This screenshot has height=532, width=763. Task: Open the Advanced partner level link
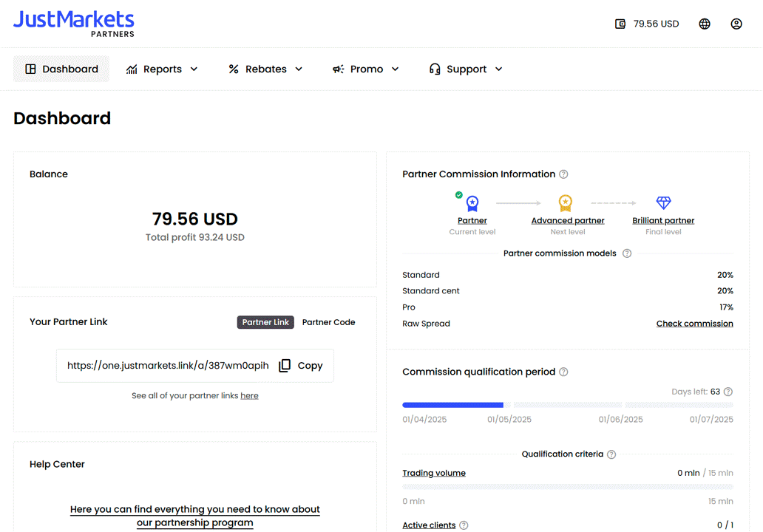click(x=568, y=221)
